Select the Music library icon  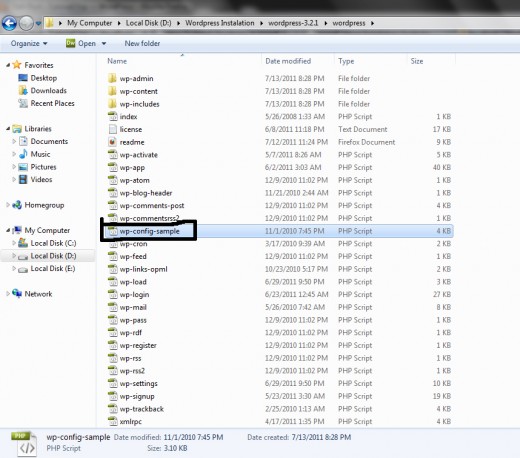23,154
